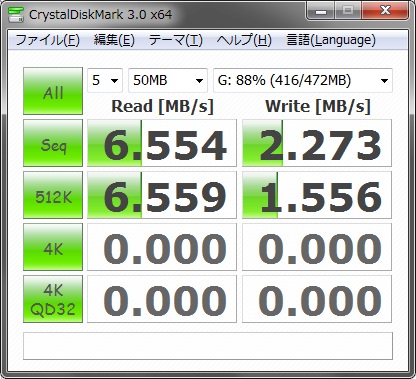Start the 4K benchmark test
The width and height of the screenshot is (416, 379).
click(x=53, y=247)
